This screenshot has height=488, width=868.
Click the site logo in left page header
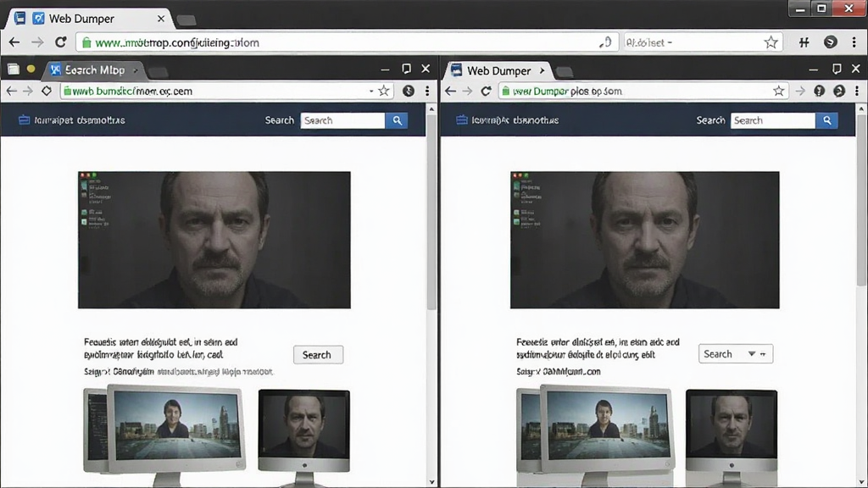pos(71,120)
